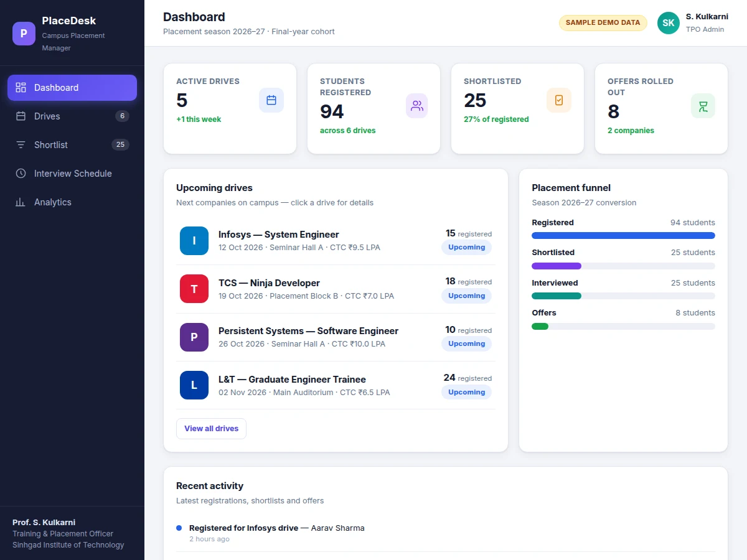Click the Infosys blue I logo tile
Image resolution: width=747 pixels, height=560 pixels.
194,241
